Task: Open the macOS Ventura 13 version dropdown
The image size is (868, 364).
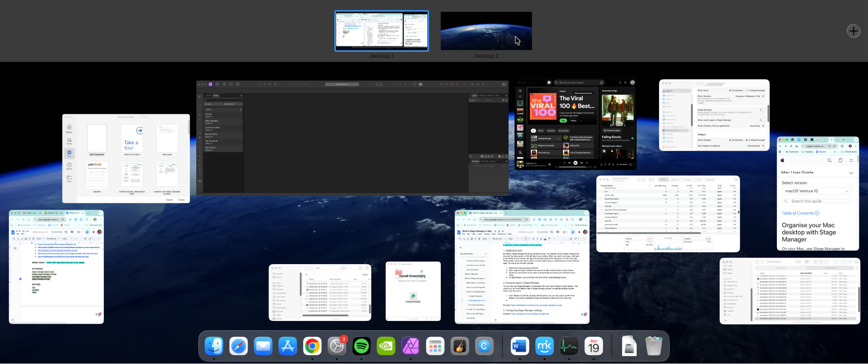Action: [817, 191]
